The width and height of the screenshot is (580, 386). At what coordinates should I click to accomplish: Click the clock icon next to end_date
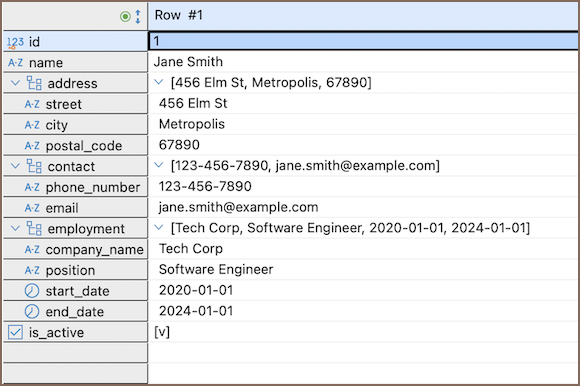pos(32,312)
